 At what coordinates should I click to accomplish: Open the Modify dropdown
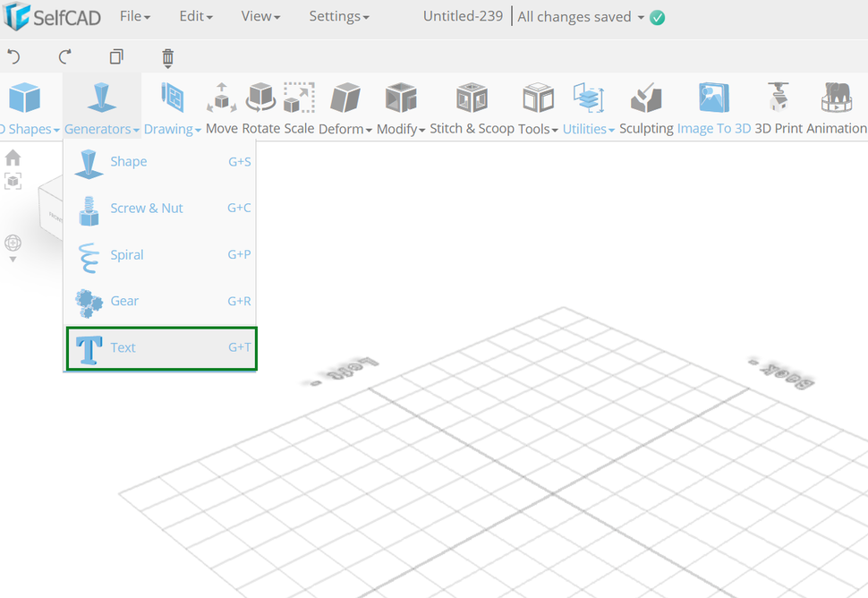(x=399, y=107)
